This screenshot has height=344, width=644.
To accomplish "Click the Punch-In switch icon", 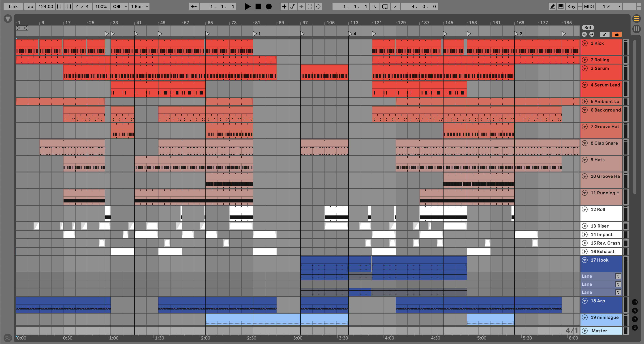I will (x=375, y=6).
